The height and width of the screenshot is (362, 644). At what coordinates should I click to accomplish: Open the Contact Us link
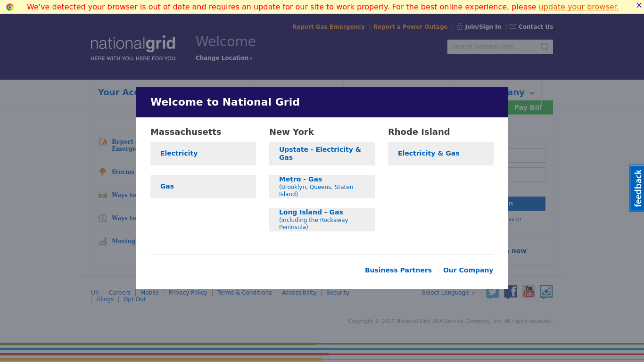click(536, 27)
